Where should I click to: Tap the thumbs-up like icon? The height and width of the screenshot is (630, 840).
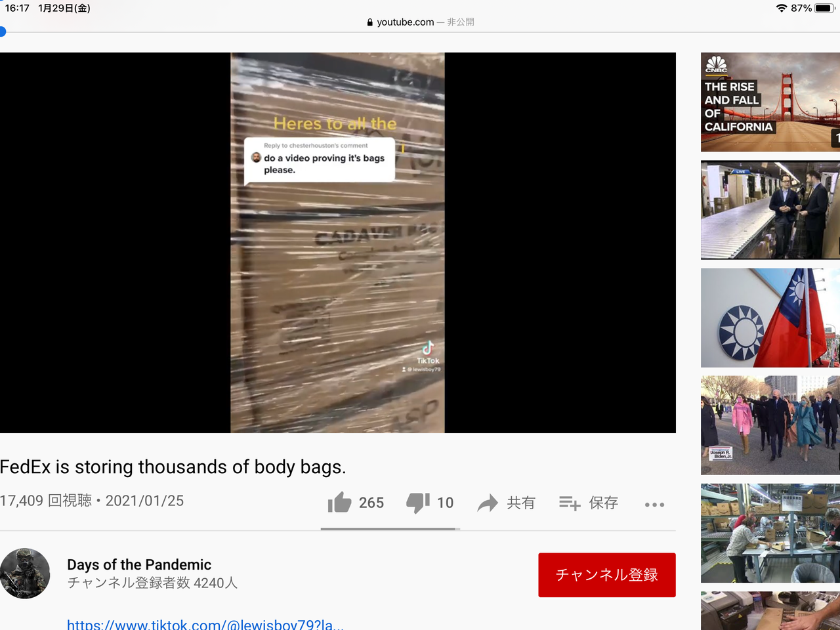tap(340, 503)
